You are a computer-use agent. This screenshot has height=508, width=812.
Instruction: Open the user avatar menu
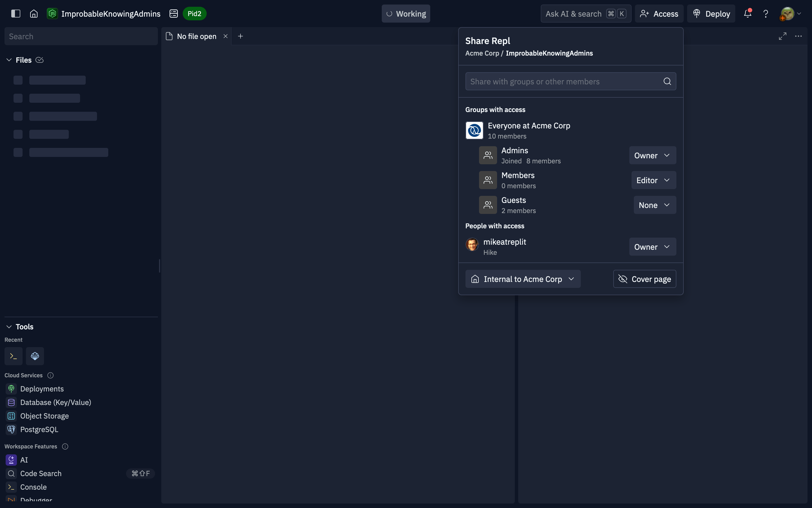point(791,14)
